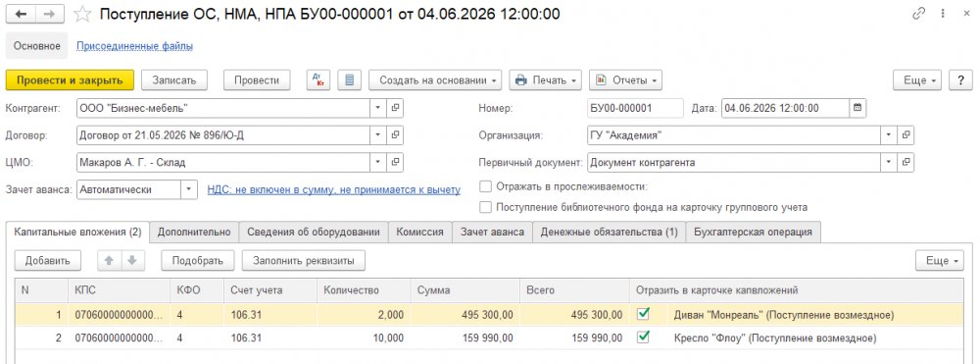The height and width of the screenshot is (364, 980).
Task: Open the Договор record
Action: click(x=395, y=135)
